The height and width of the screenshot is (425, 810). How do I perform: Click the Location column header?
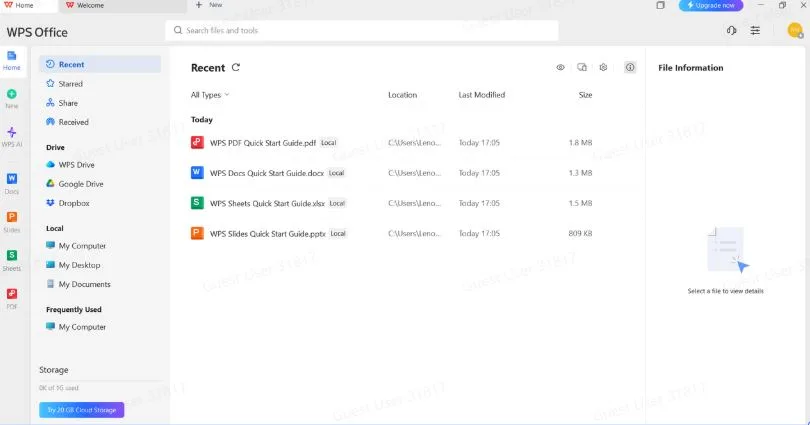pos(402,95)
